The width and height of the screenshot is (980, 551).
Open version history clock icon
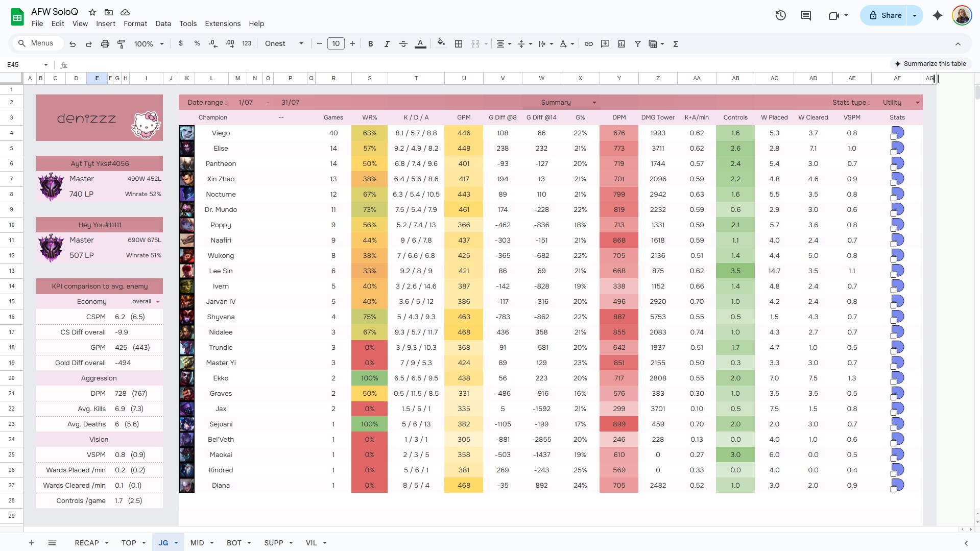(780, 15)
